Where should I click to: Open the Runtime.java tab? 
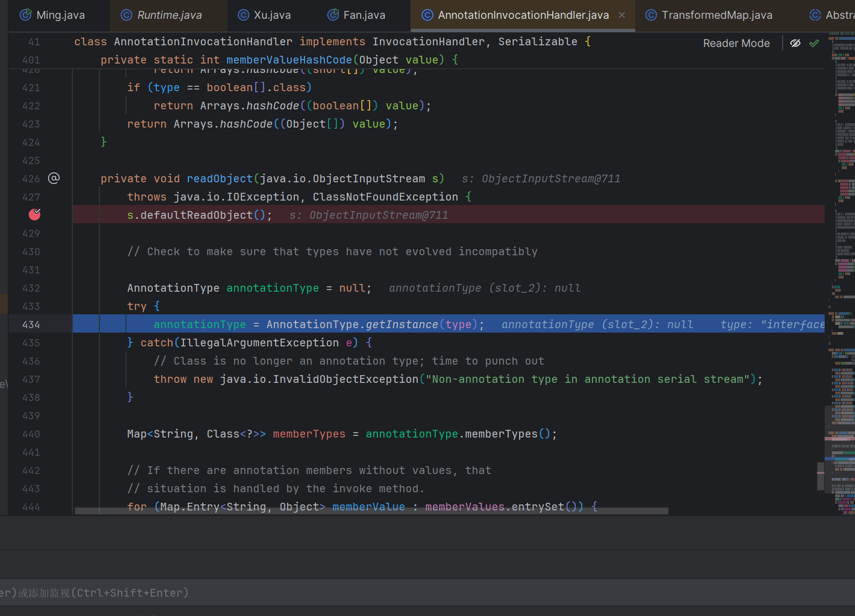point(169,15)
